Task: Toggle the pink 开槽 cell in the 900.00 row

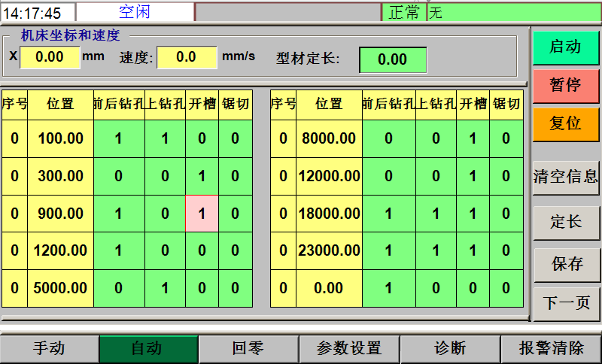Action: pyautogui.click(x=201, y=214)
